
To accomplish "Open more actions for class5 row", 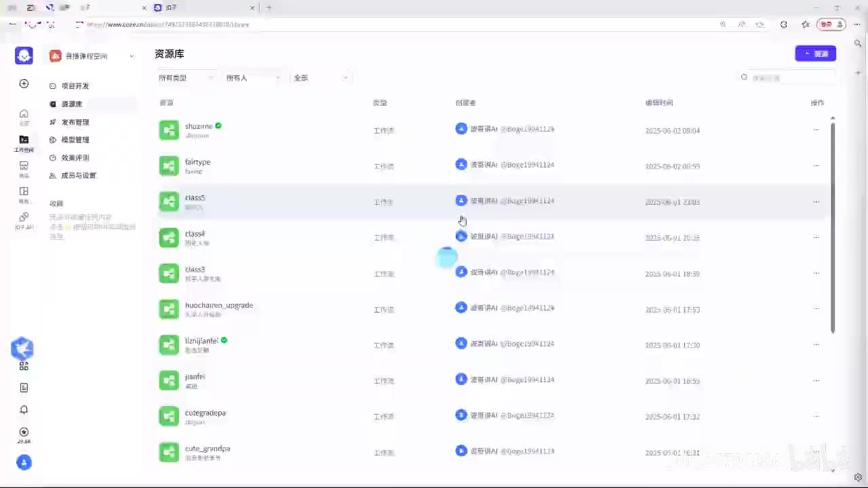I will tap(816, 202).
